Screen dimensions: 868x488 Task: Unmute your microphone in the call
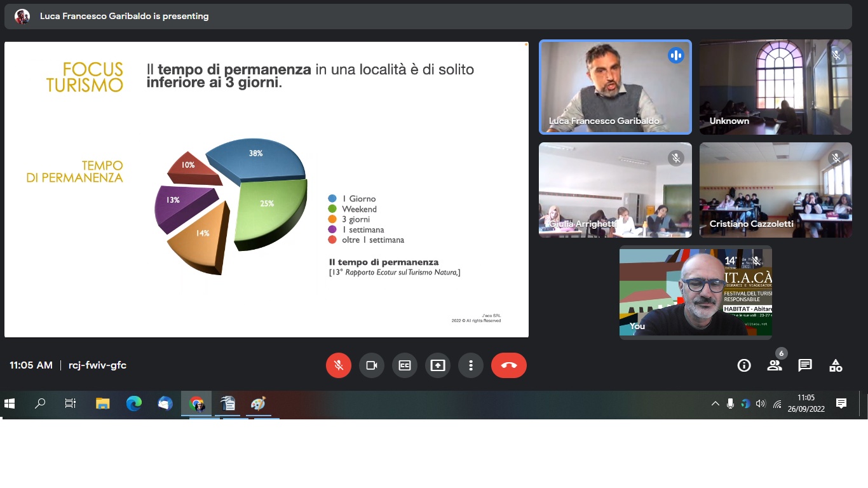click(x=339, y=365)
